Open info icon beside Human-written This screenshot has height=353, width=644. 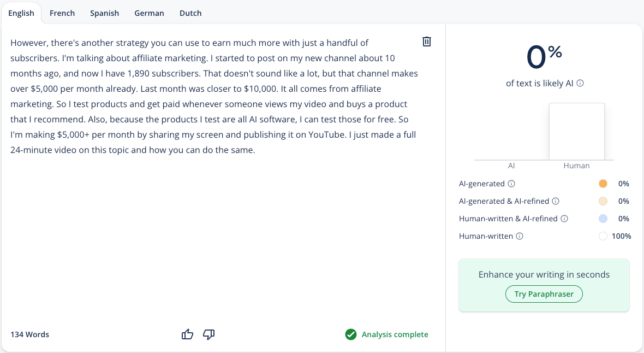click(x=520, y=236)
